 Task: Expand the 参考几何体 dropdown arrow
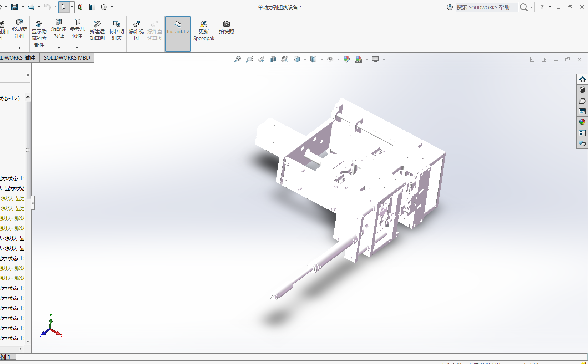pos(77,48)
